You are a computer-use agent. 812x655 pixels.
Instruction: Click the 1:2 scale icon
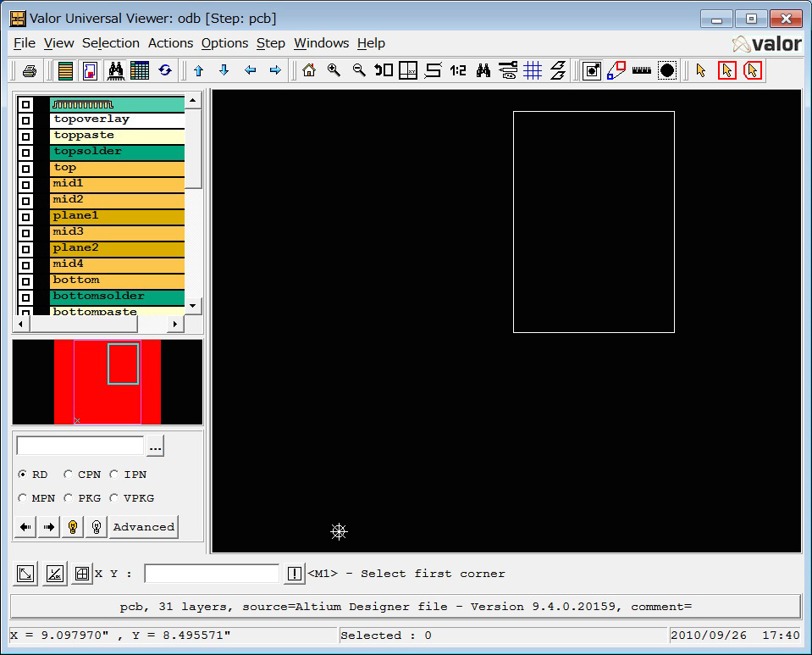(x=458, y=70)
